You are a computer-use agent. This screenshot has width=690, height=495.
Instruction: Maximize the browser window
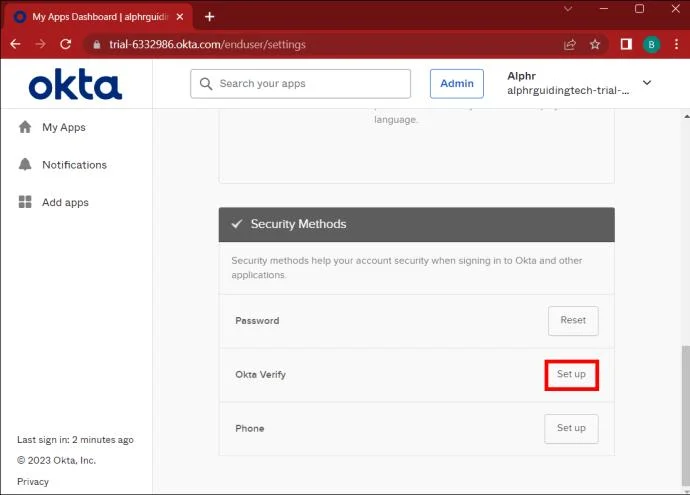click(x=639, y=8)
